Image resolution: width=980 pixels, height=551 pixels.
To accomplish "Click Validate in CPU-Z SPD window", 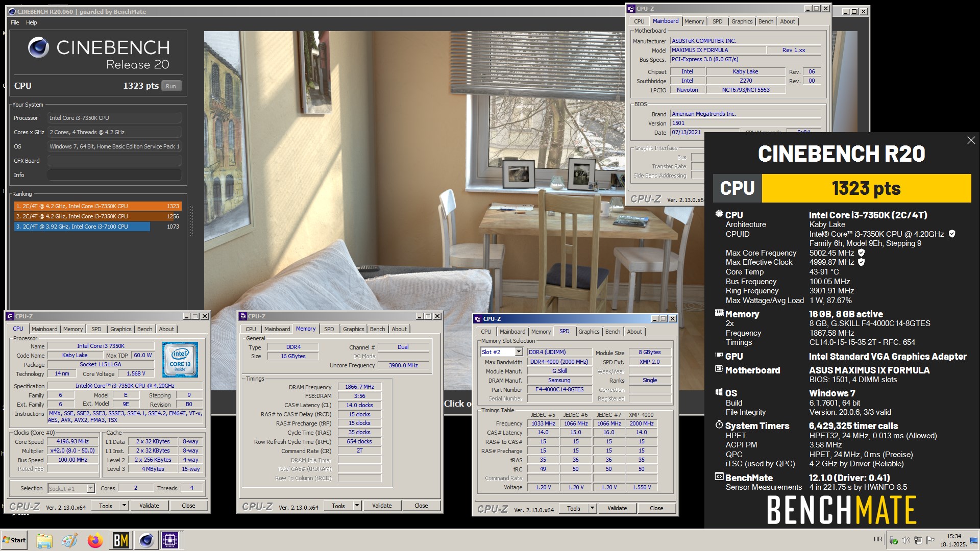I will (x=617, y=508).
